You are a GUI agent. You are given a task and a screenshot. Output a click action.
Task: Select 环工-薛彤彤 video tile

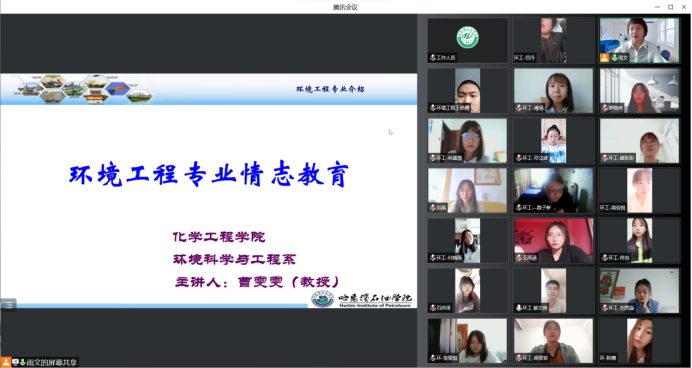(639, 141)
